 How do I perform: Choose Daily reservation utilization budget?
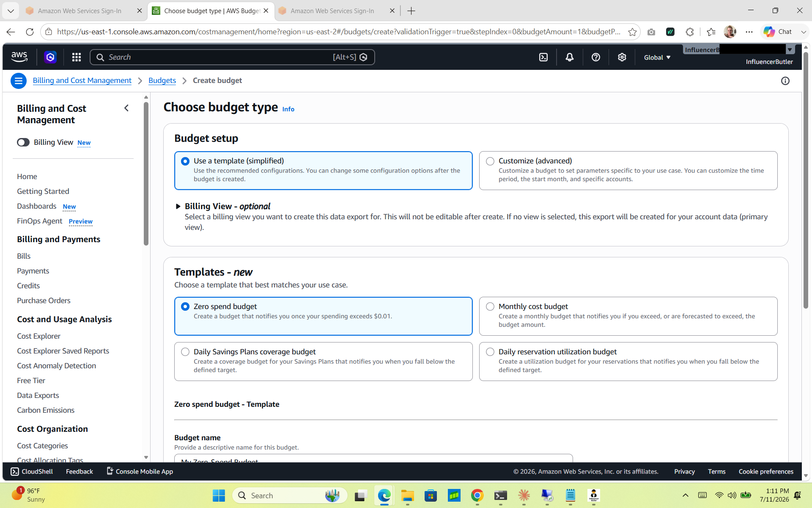tap(628, 362)
